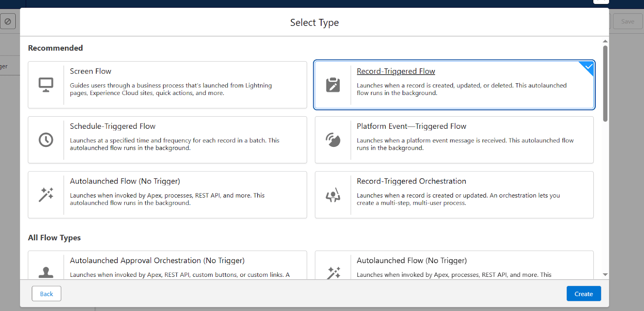Image resolution: width=644 pixels, height=311 pixels.
Task: Click the magic wand icon under All Flow Types
Action: (x=334, y=273)
